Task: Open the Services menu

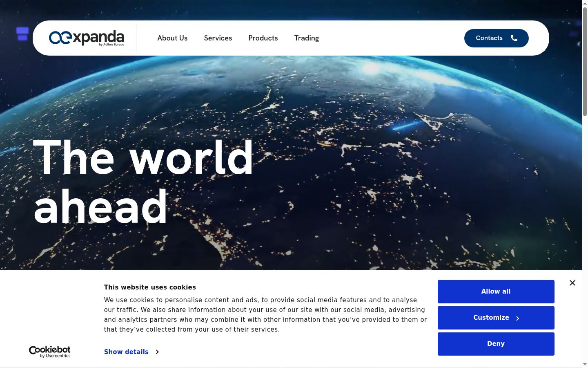Action: click(218, 38)
